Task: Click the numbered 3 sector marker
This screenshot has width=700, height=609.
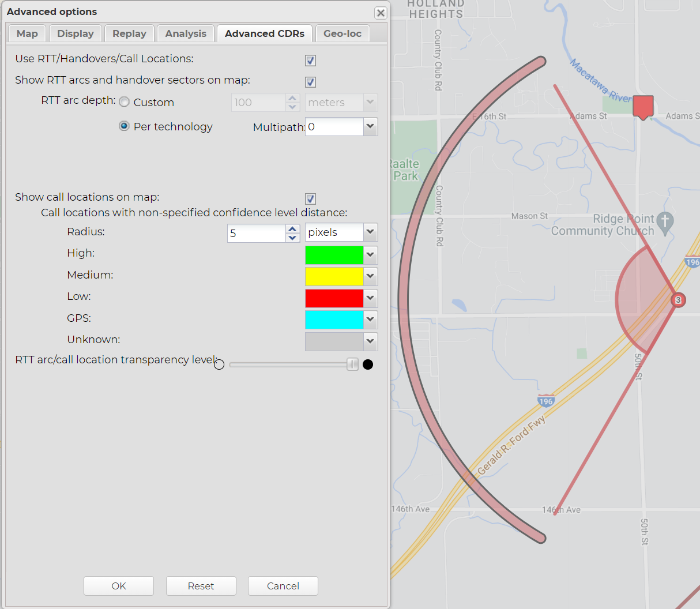Action: pos(678,300)
